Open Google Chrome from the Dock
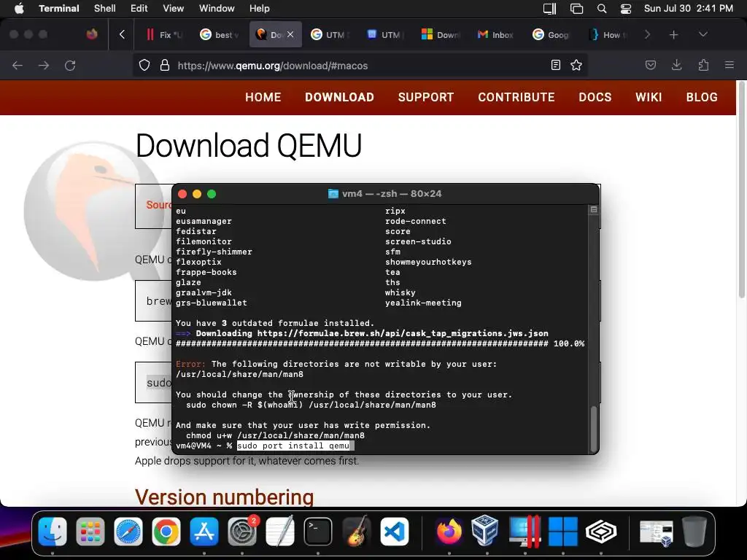Screen dimensions: 747x560 pyautogui.click(x=166, y=532)
